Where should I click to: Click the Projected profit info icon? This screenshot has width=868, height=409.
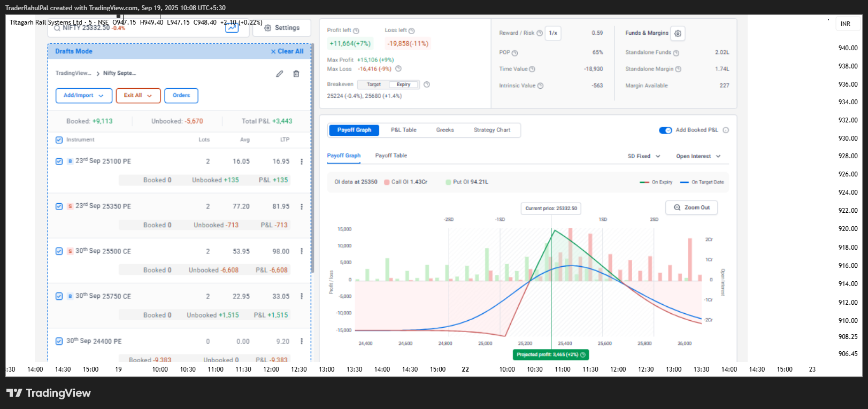(x=583, y=354)
